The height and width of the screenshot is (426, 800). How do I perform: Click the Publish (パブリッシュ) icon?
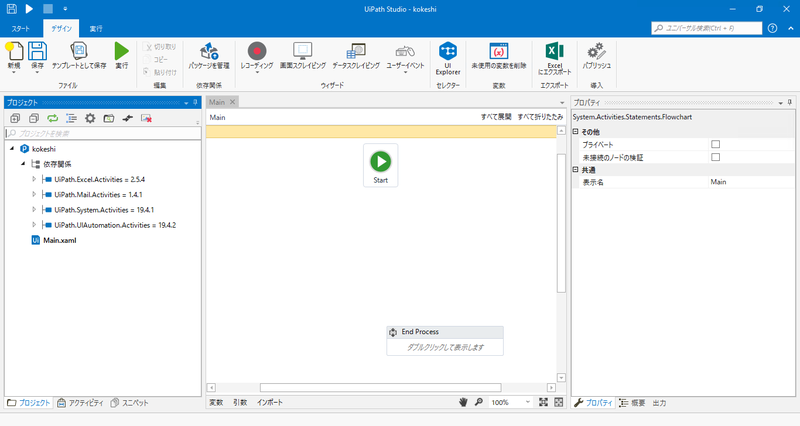click(x=596, y=51)
